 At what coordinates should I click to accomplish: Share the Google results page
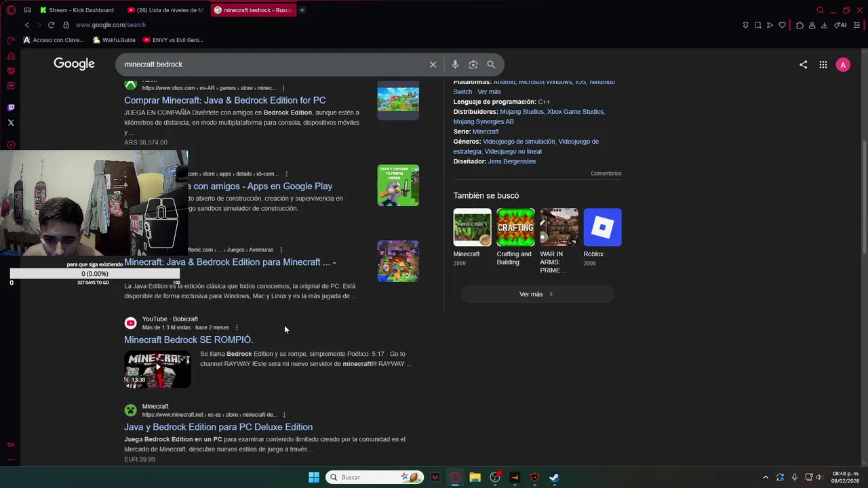(x=803, y=64)
